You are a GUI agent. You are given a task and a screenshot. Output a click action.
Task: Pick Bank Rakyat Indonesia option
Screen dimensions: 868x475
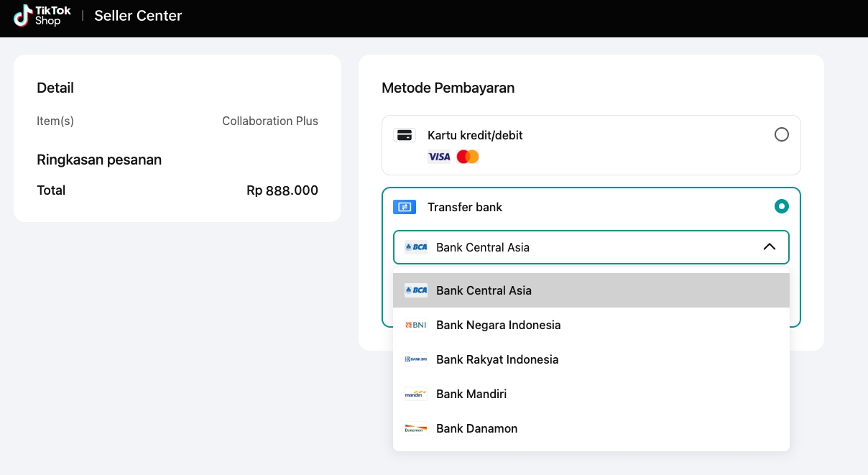coord(497,359)
